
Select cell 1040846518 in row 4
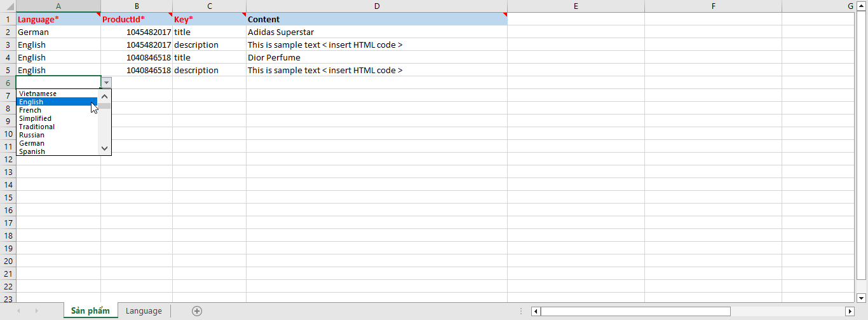click(x=137, y=57)
